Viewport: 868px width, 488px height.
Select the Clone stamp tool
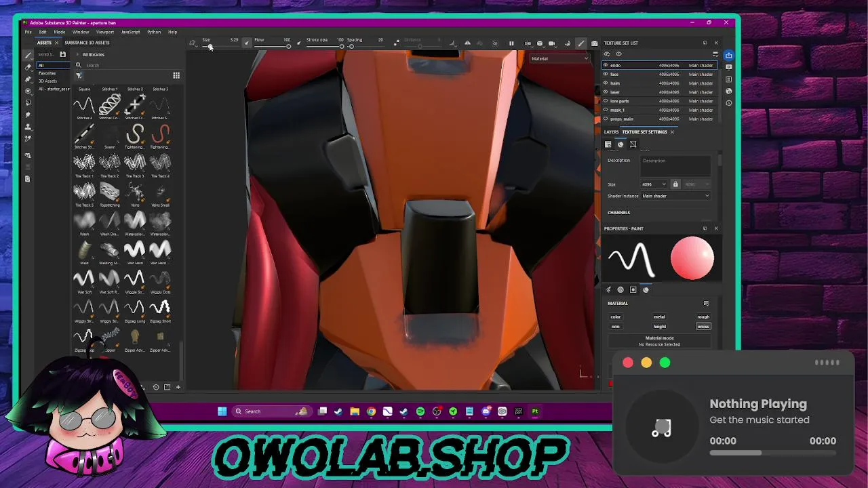[28, 126]
